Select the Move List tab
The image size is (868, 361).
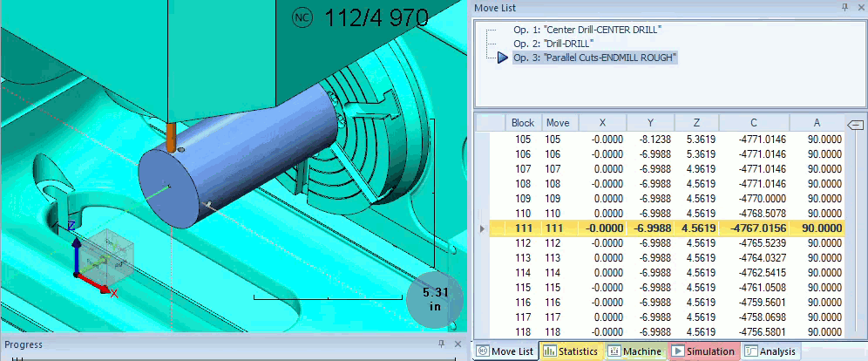pyautogui.click(x=505, y=351)
